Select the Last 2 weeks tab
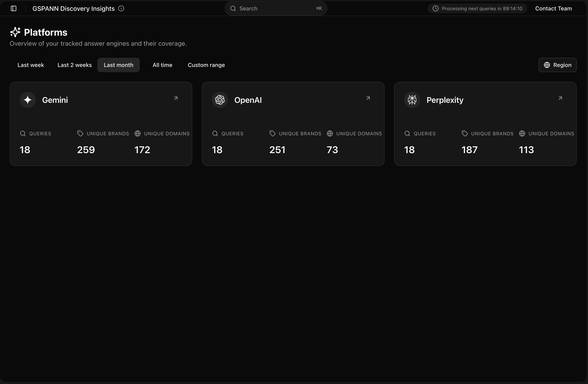This screenshot has height=384, width=588. point(75,65)
